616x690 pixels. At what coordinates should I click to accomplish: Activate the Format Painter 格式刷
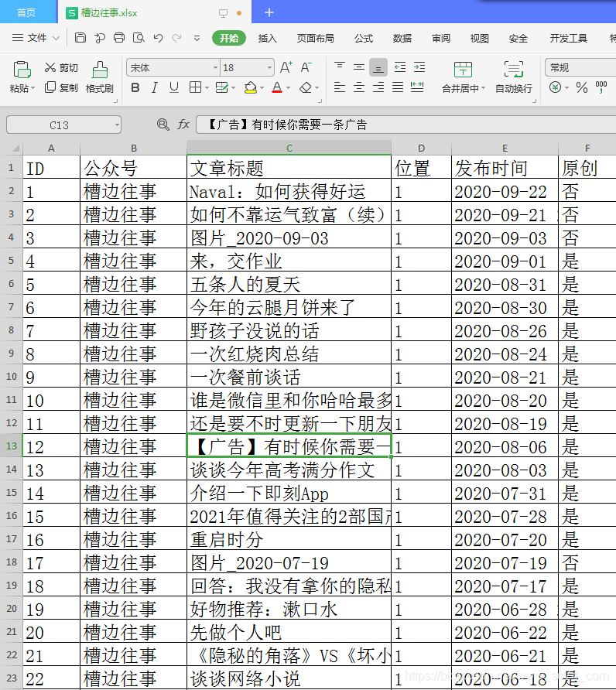[100, 77]
